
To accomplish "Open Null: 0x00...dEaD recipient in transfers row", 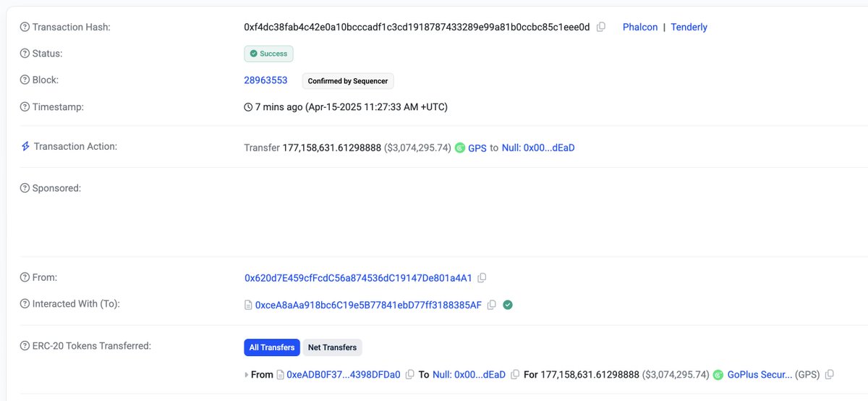I will coord(469,375).
